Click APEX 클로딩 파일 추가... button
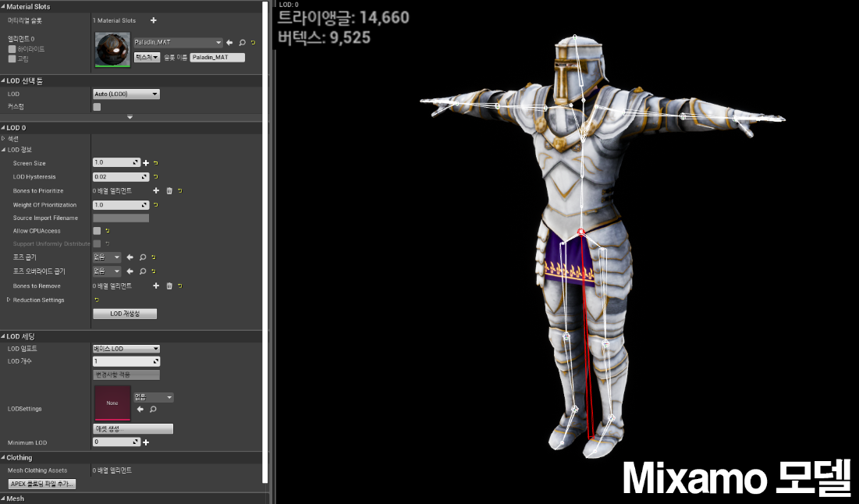 tap(41, 484)
